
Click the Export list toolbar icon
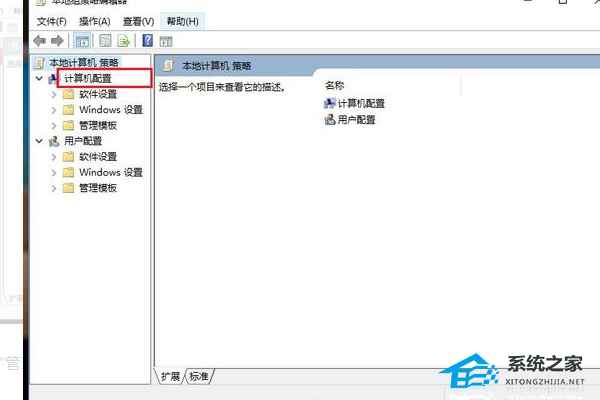point(124,41)
